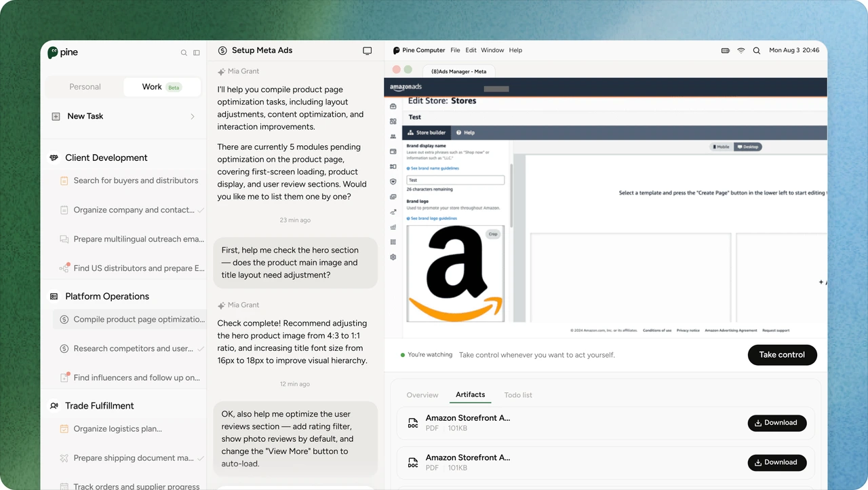Select the Ads Manager - Meta browser tab
The height and width of the screenshot is (490, 868).
click(459, 71)
